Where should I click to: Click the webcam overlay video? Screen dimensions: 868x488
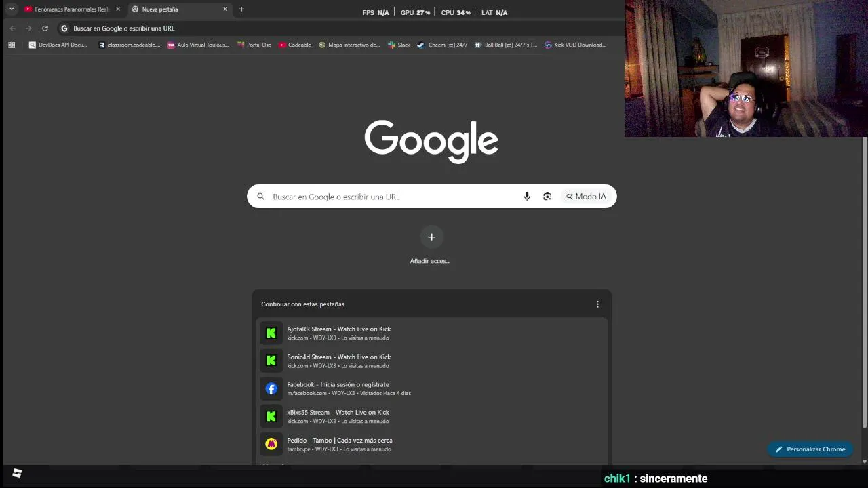click(x=746, y=68)
